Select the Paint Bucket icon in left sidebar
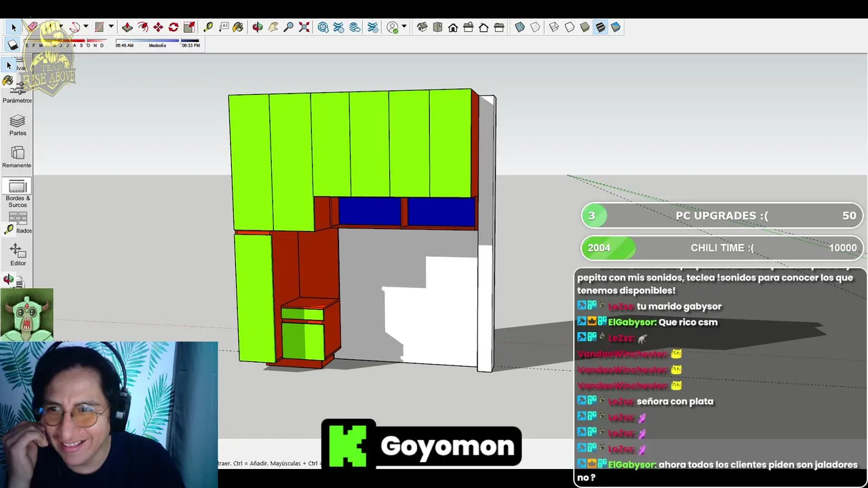This screenshot has height=488, width=868. (x=7, y=80)
